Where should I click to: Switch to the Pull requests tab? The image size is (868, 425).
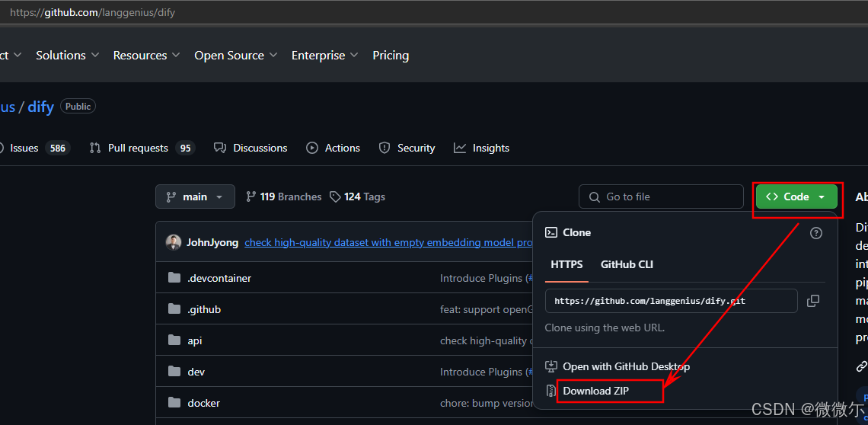[x=142, y=148]
